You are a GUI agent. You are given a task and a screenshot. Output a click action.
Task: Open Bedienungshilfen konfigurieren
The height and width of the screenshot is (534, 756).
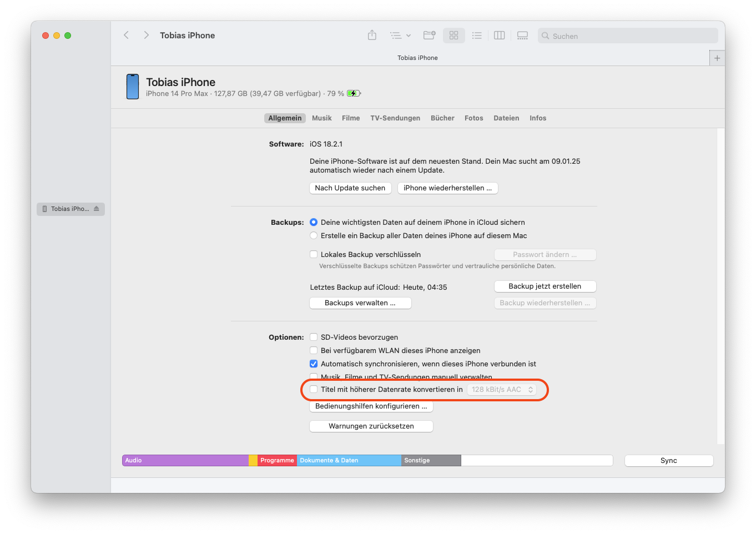[371, 406]
